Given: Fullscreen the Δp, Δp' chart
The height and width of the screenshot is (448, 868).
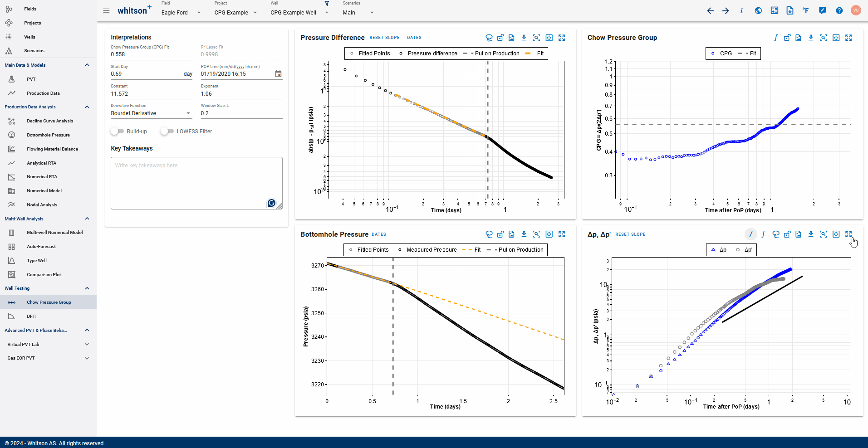Looking at the screenshot, I should (x=848, y=234).
